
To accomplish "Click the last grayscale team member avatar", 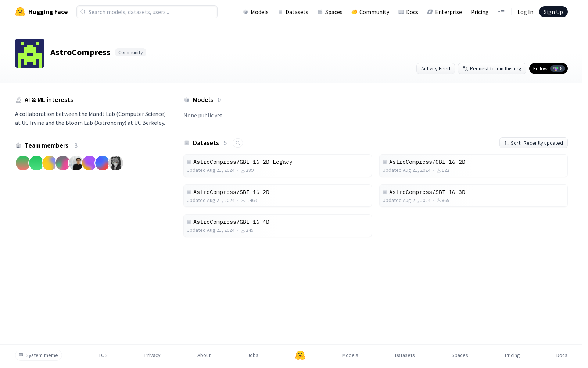I will point(115,163).
